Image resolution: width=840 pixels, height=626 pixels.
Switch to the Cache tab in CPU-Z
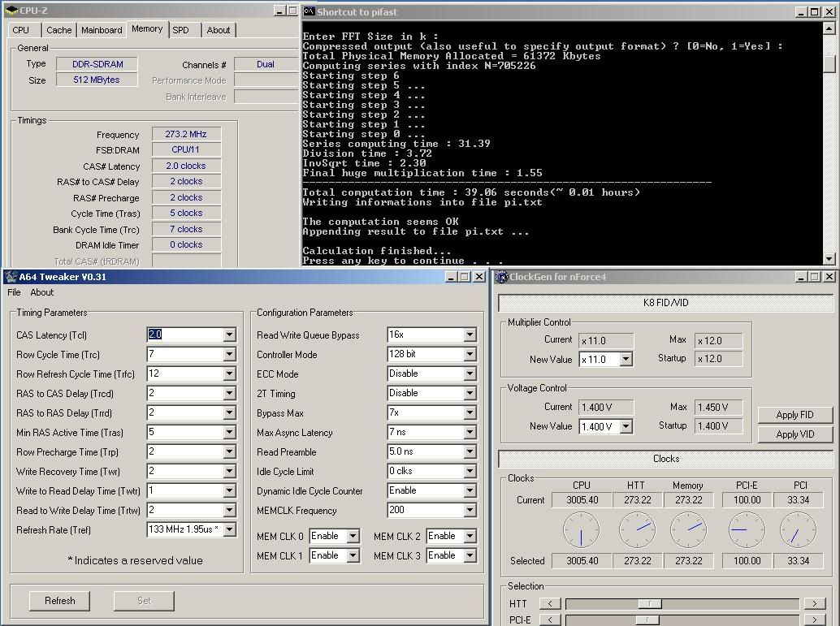point(59,30)
